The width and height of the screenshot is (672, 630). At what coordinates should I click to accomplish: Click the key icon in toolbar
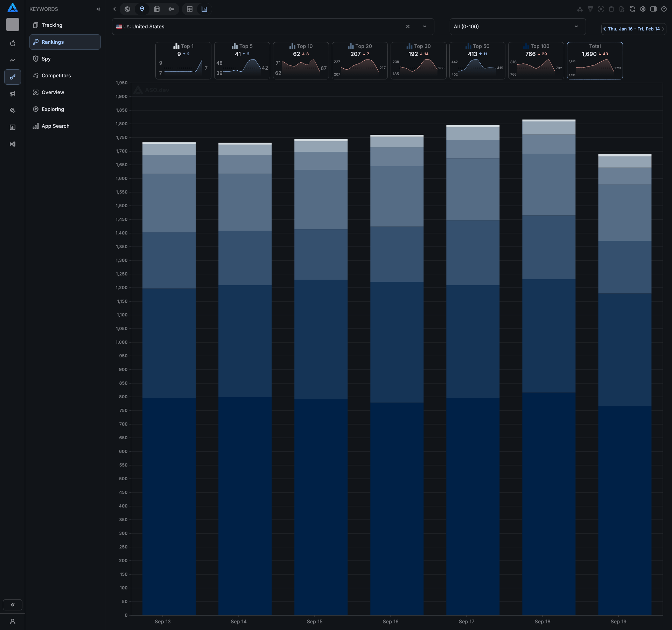point(171,9)
